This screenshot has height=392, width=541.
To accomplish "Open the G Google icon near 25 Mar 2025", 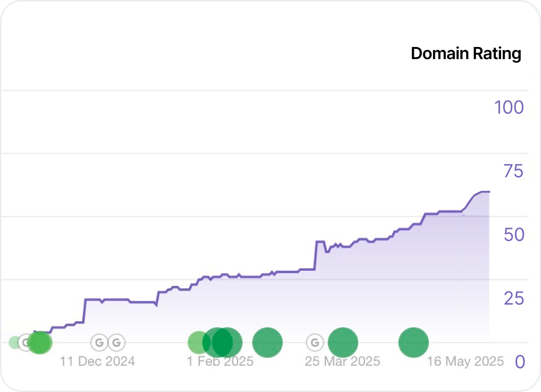I will (315, 342).
